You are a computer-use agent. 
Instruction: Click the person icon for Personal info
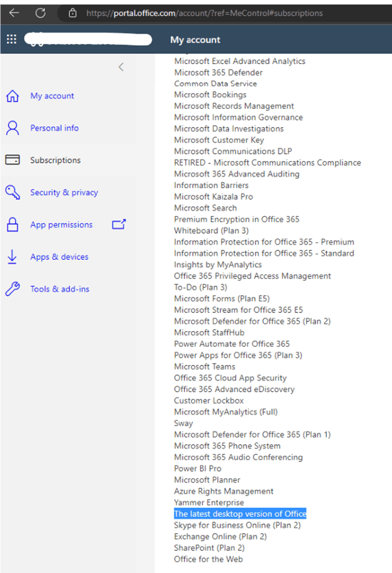click(12, 128)
